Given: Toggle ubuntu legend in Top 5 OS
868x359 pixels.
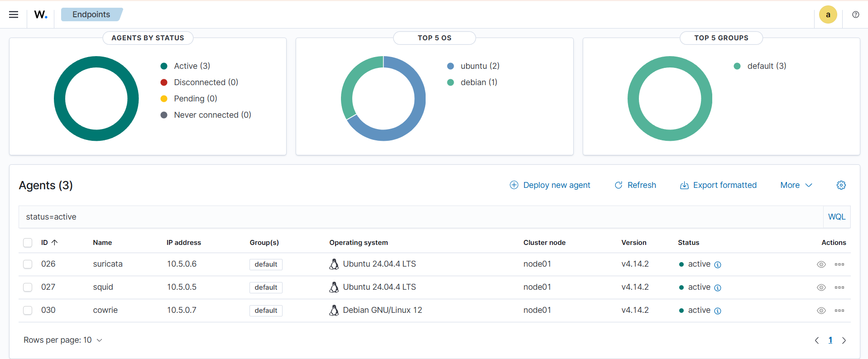Looking at the screenshot, I should pyautogui.click(x=473, y=66).
